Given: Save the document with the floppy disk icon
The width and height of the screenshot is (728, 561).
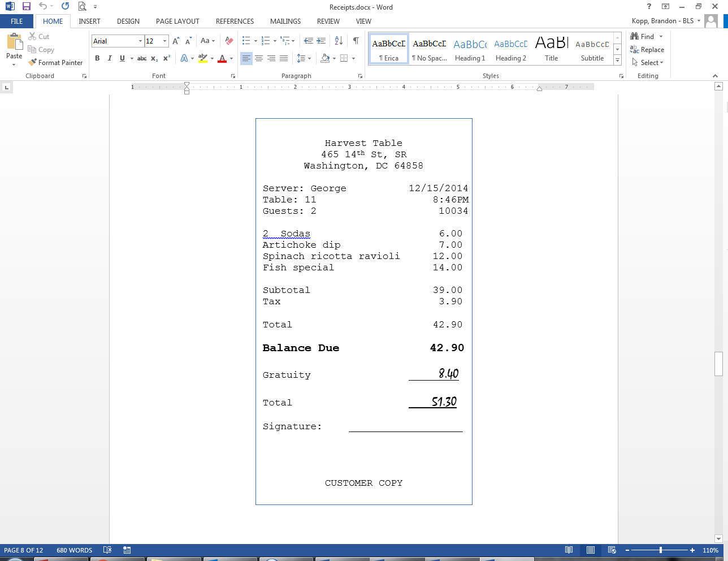Looking at the screenshot, I should pyautogui.click(x=26, y=7).
